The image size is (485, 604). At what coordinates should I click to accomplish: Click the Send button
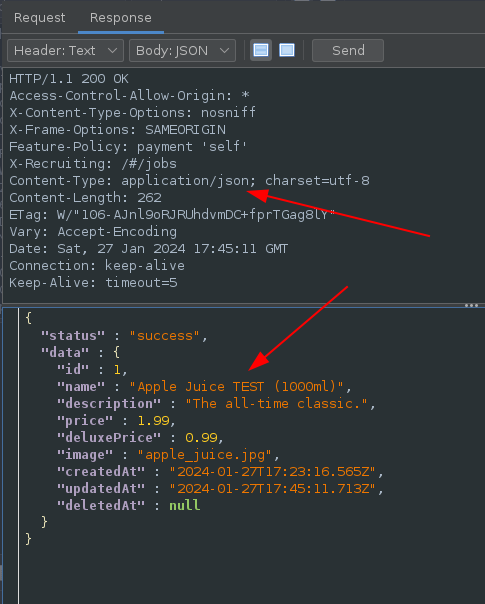348,50
